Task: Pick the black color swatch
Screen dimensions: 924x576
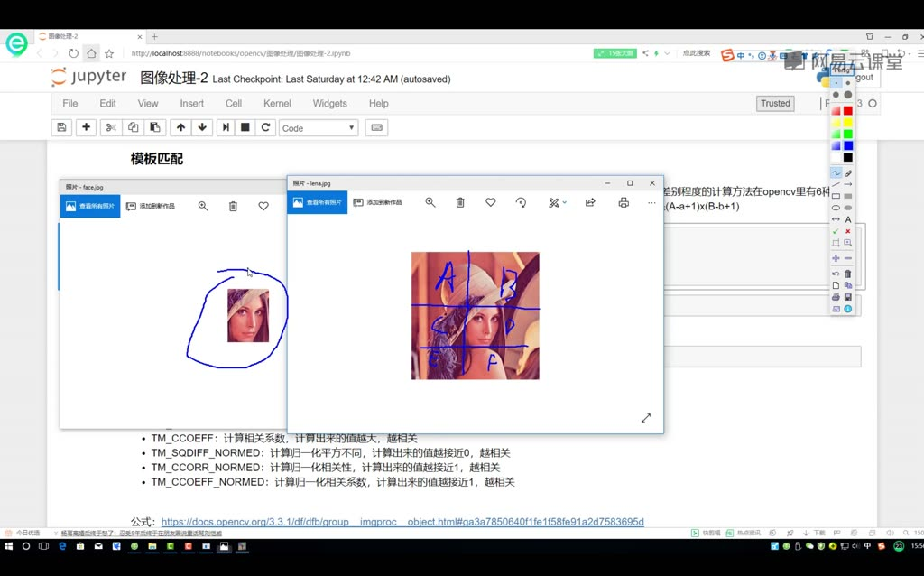Action: tap(847, 157)
